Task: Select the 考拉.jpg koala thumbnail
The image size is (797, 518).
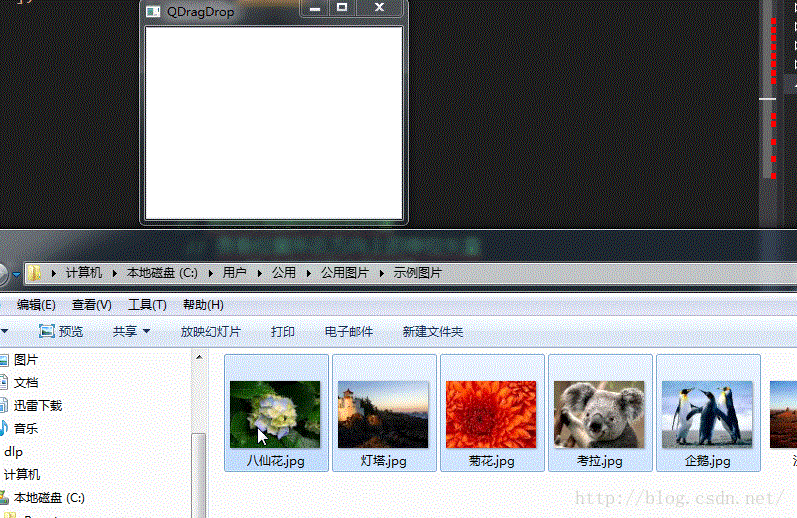Action: pos(599,414)
